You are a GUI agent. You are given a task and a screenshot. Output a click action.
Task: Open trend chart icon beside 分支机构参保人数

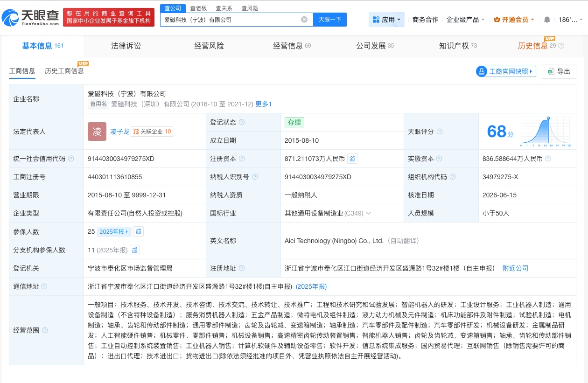(135, 250)
